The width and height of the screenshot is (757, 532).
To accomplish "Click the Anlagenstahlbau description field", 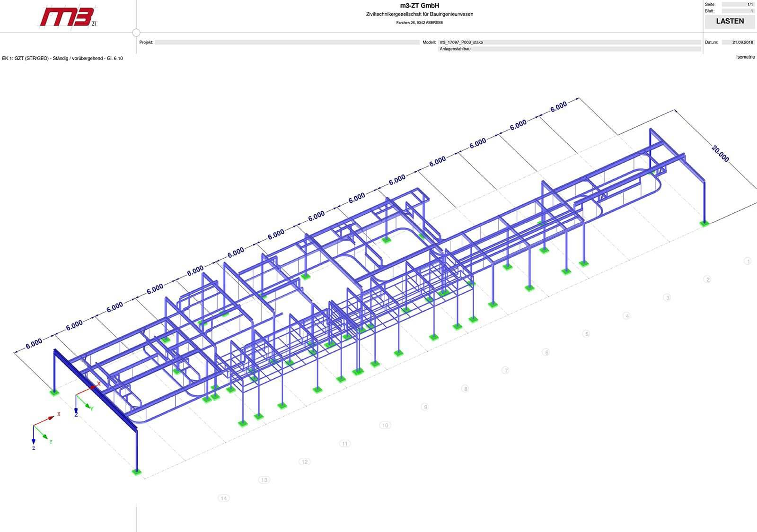I will (569, 49).
